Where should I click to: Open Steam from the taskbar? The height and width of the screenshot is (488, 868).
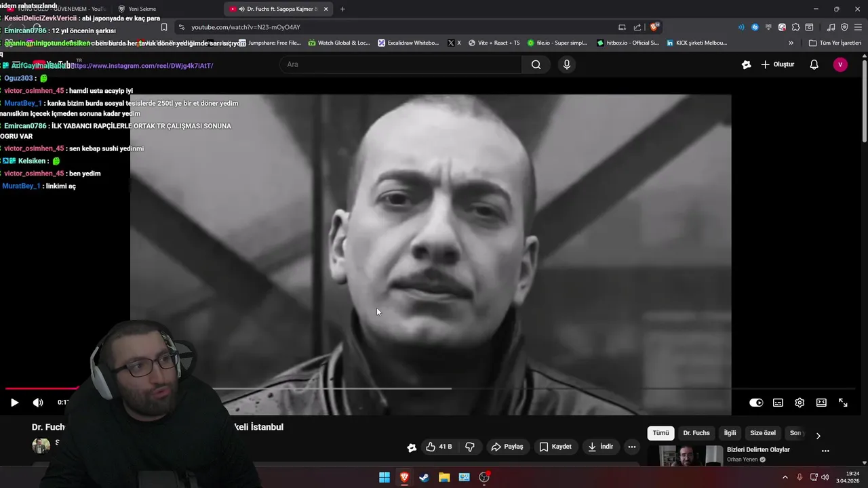tap(424, 477)
